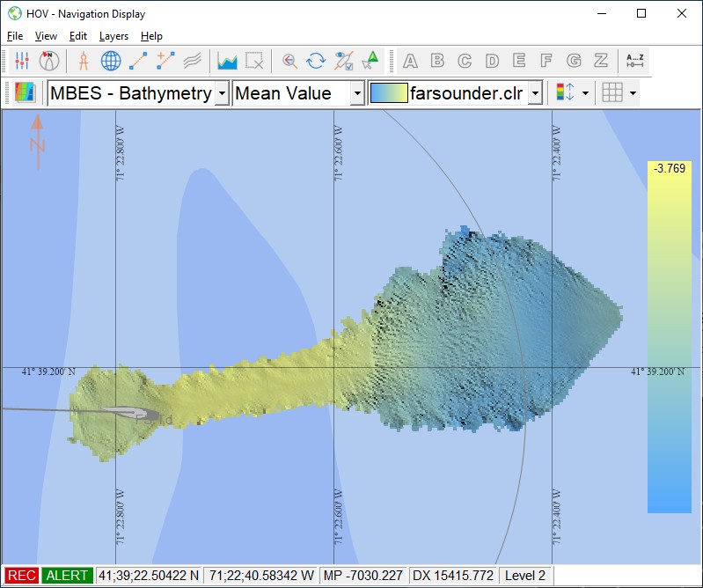703x588 pixels.
Task: Click the sliders settings icon in toolbar
Action: pyautogui.click(x=23, y=61)
